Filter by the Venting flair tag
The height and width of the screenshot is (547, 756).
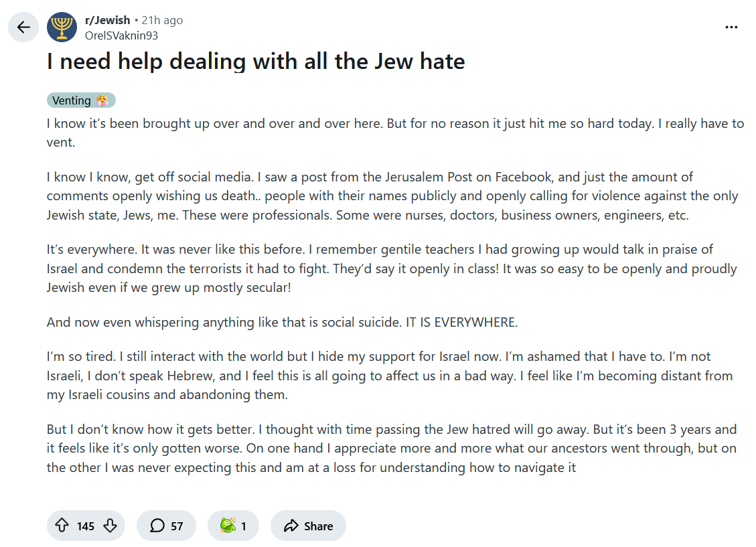[72, 100]
